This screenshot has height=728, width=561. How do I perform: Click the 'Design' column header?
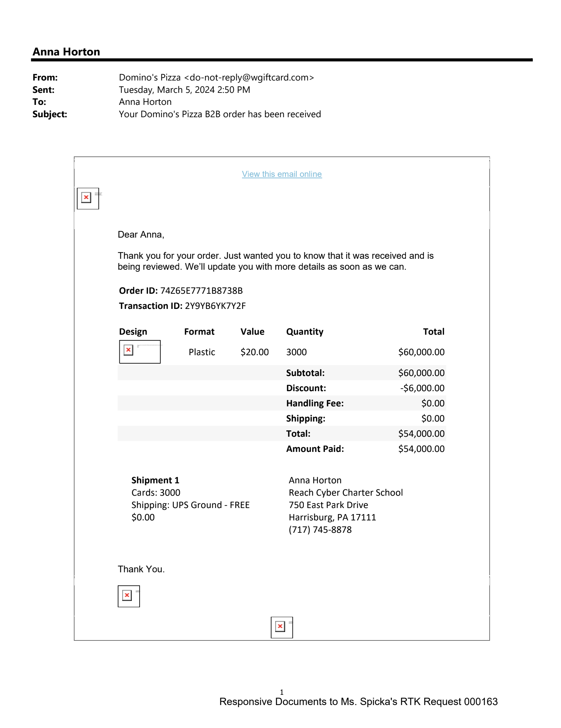133,332
